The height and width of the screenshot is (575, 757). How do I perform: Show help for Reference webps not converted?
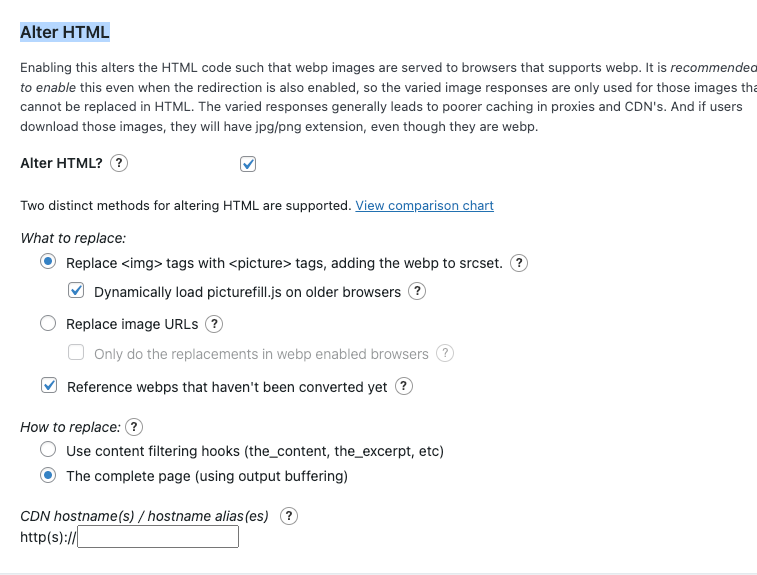click(x=404, y=386)
